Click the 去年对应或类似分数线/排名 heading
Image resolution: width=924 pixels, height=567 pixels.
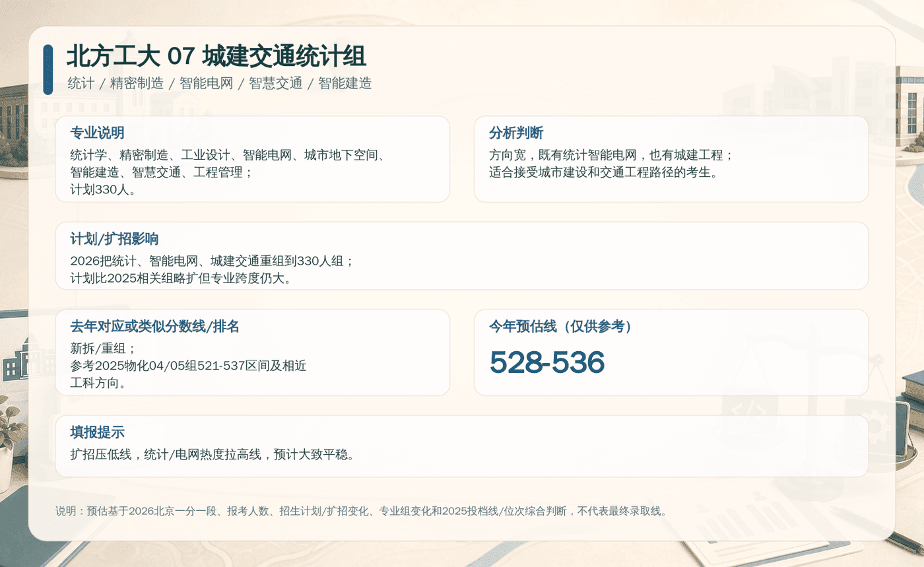click(x=154, y=326)
